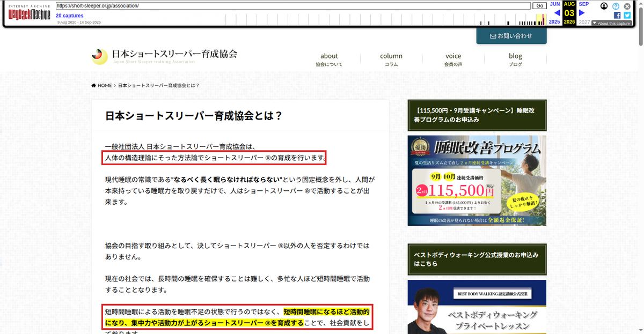Viewport: 644px width, 334px height.
Task: Open the blog ブログ menu
Action: point(515,60)
